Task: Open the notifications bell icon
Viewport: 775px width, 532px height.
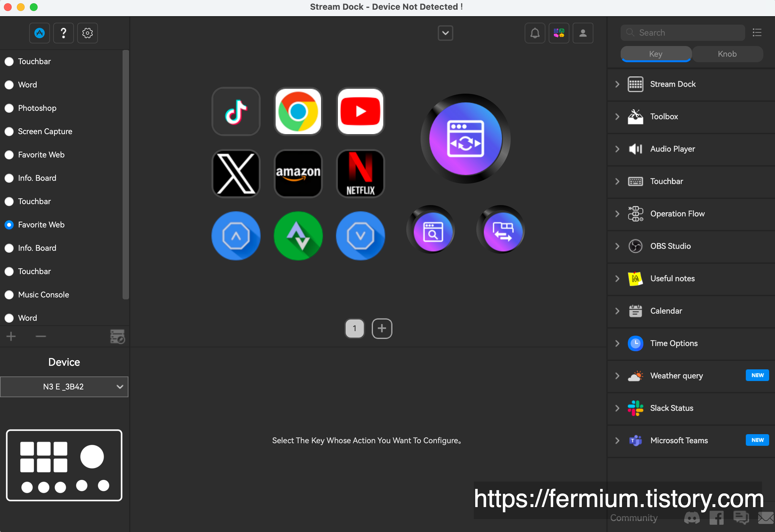Action: coord(535,33)
